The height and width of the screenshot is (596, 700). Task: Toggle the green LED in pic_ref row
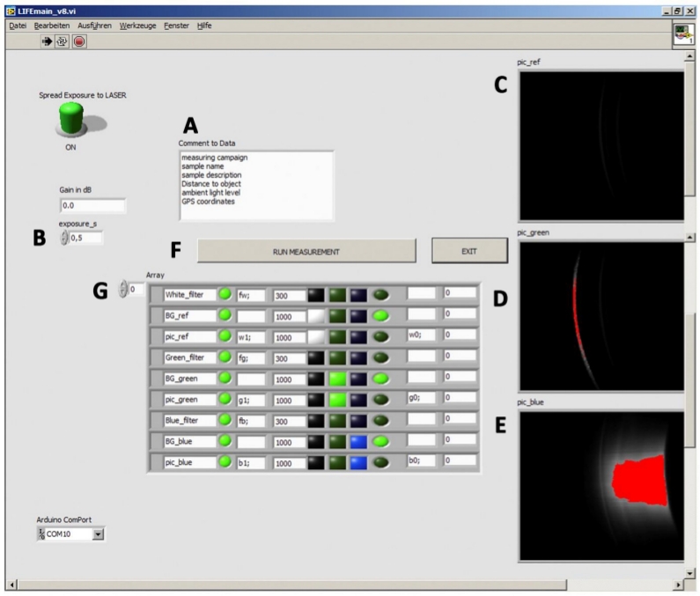pyautogui.click(x=225, y=335)
